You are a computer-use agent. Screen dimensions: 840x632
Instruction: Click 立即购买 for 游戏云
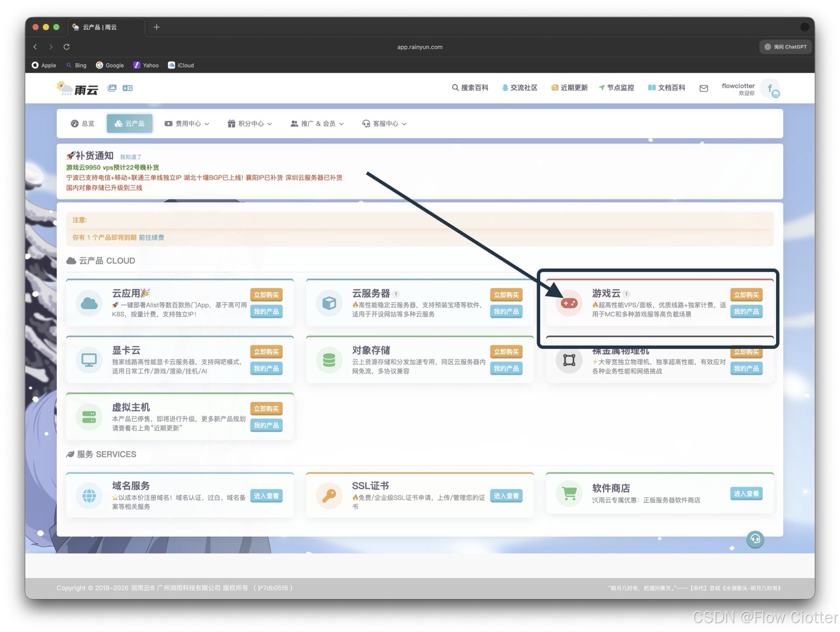746,295
